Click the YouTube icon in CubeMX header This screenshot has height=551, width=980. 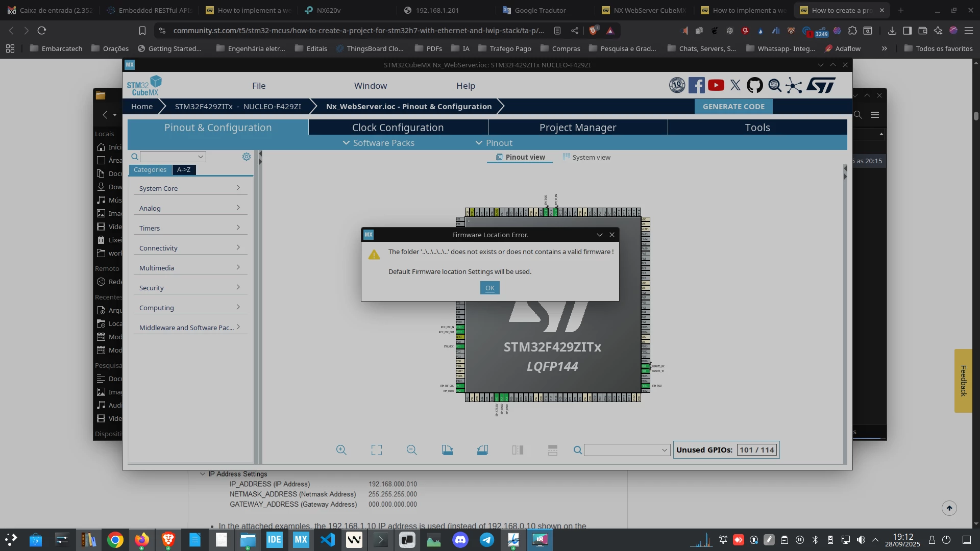point(716,85)
